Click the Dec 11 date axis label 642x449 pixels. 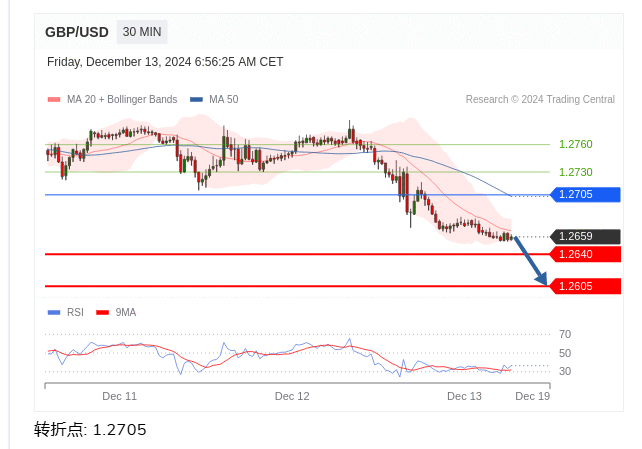(x=120, y=396)
